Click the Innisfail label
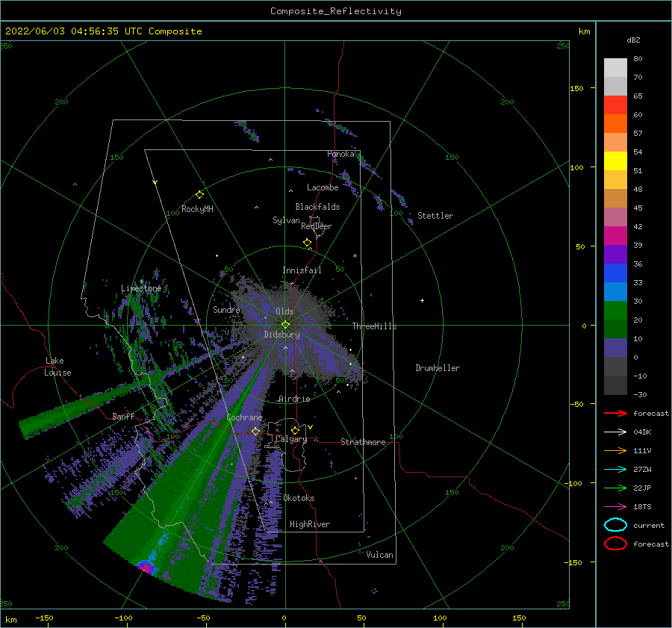This screenshot has height=628, width=672. 302,270
